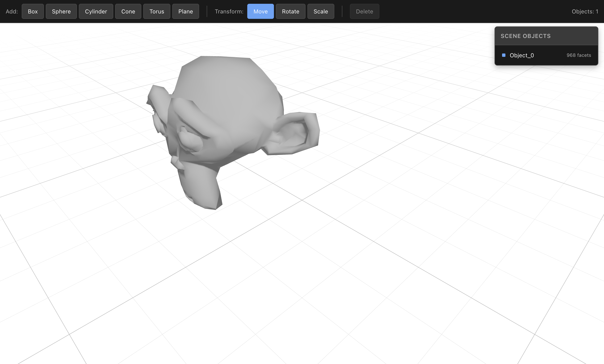Select Object_0 in the Scene Objects panel
604x364 pixels.
click(522, 55)
